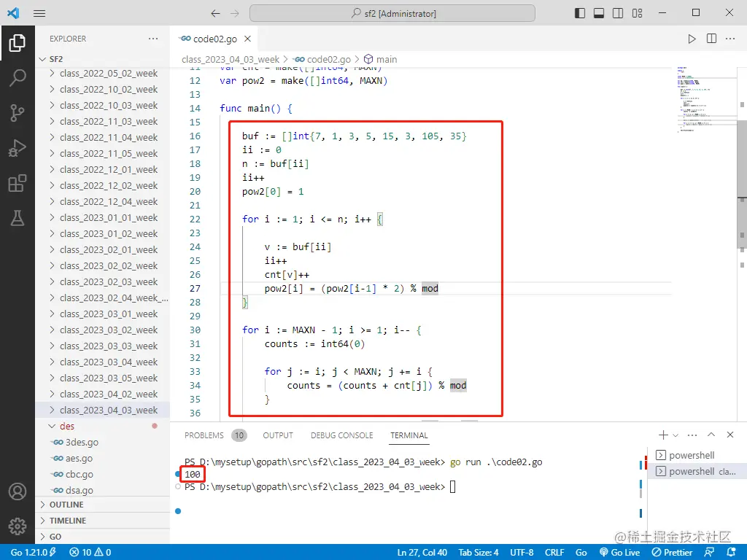Go back with the navigation arrow
This screenshot has height=560, width=747.
pyautogui.click(x=215, y=13)
